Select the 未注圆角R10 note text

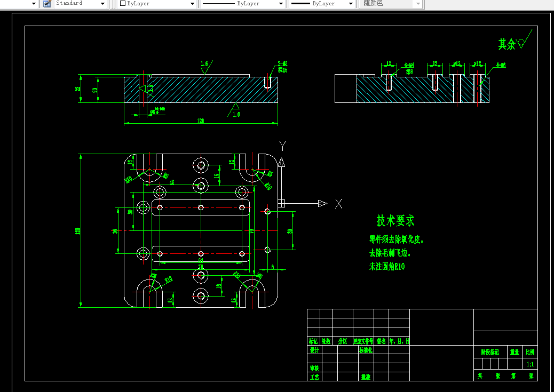click(387, 267)
